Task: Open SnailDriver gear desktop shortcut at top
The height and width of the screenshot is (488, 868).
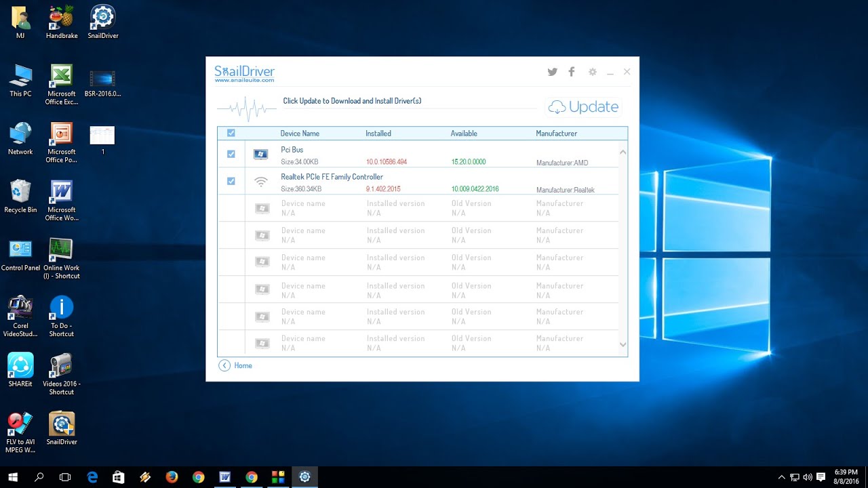Action: coord(103,22)
